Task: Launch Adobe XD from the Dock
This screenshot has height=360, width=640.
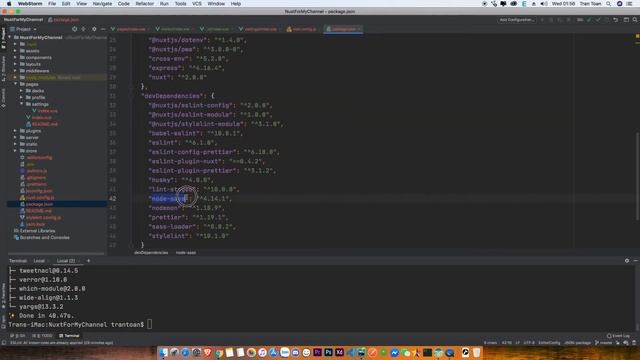Action: tap(339, 352)
